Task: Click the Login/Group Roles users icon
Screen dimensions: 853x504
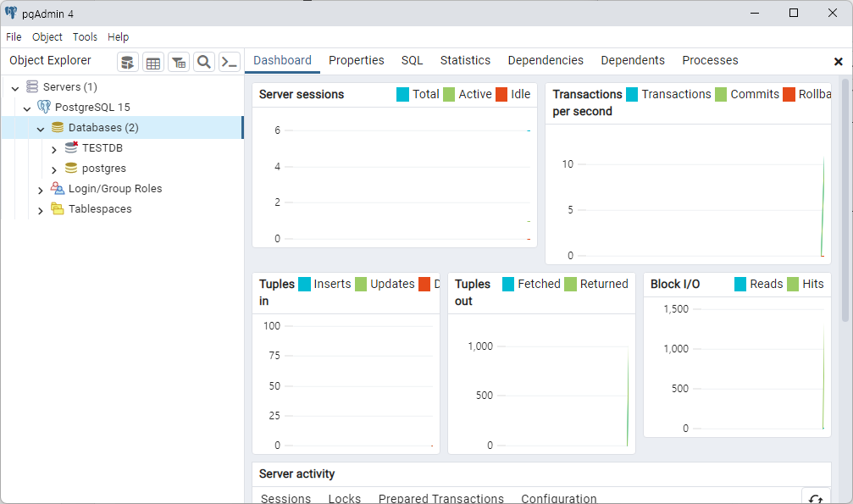Action: pos(58,188)
